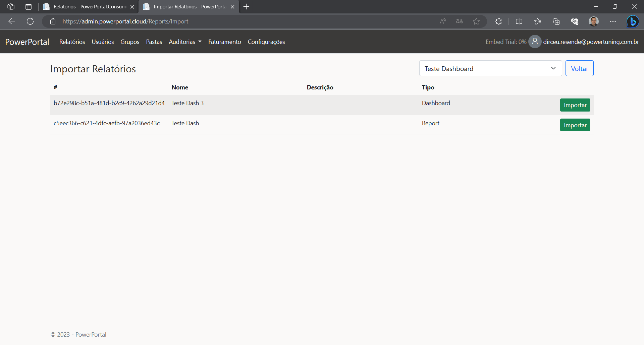Toggle split screen view icon
The height and width of the screenshot is (345, 644).
(x=519, y=21)
